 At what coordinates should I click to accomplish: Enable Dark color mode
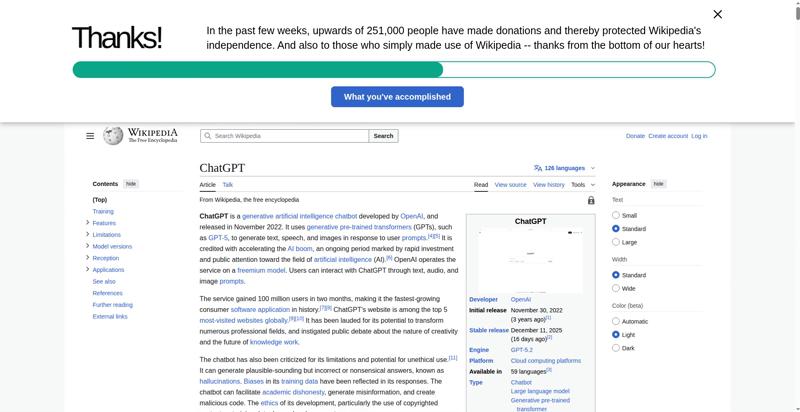(x=616, y=348)
